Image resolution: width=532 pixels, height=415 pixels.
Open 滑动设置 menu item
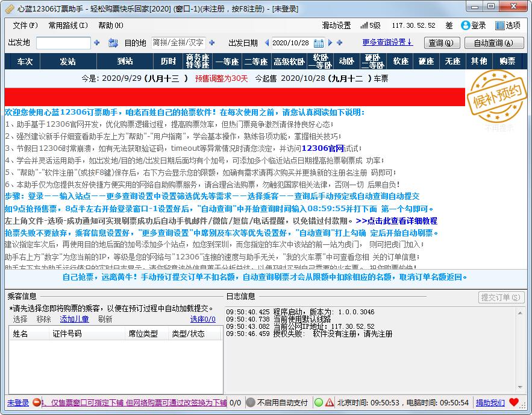336,25
